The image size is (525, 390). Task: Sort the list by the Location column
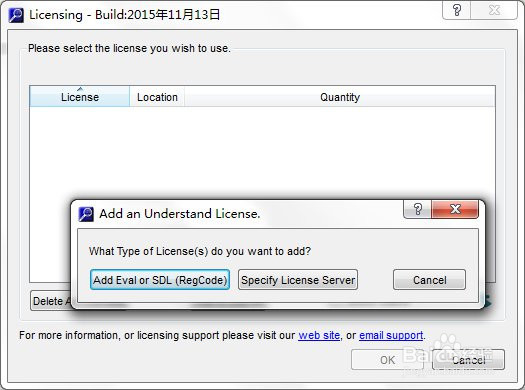(157, 97)
